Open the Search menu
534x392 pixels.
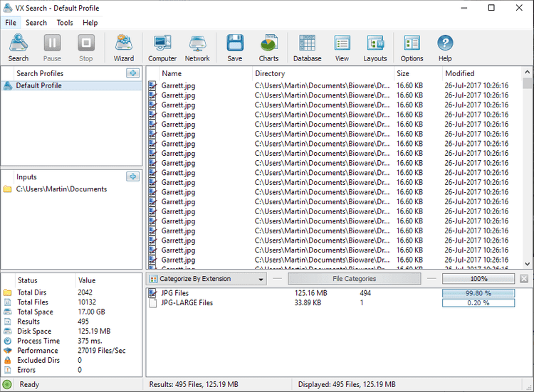click(36, 23)
